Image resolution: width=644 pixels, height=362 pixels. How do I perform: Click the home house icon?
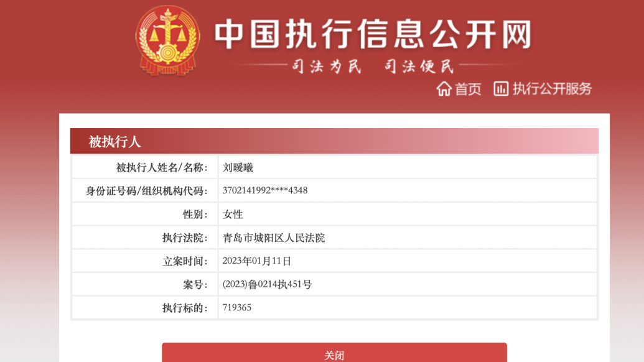click(x=444, y=89)
